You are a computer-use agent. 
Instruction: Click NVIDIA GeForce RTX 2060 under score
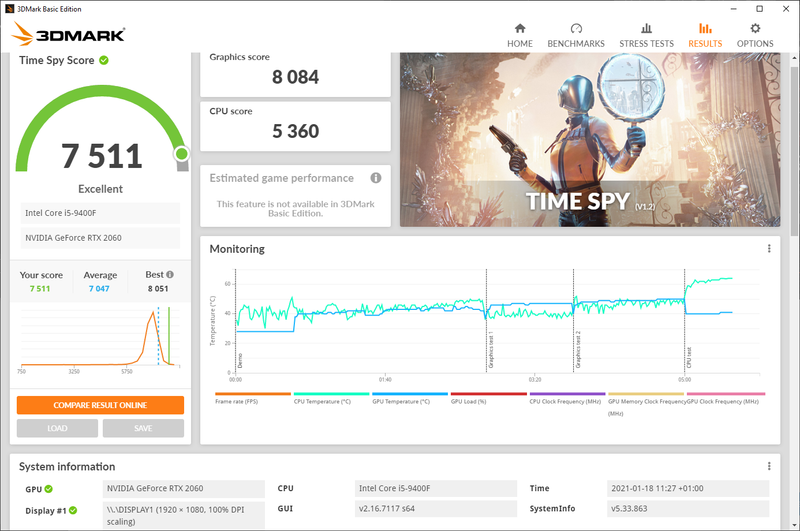101,238
